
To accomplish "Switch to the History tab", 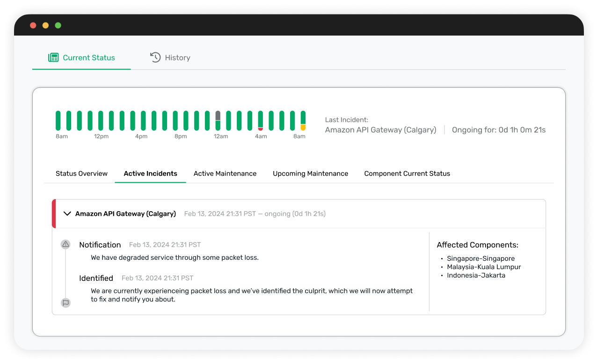I will point(170,57).
